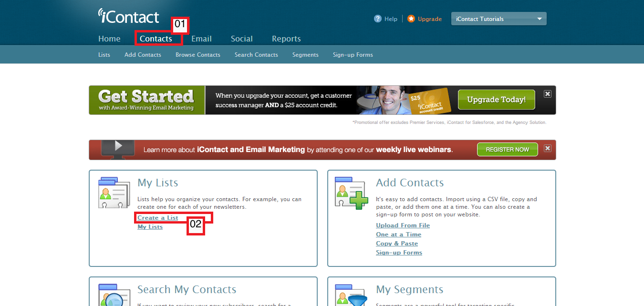The width and height of the screenshot is (644, 306).
Task: Select the Contacts tab
Action: 156,39
